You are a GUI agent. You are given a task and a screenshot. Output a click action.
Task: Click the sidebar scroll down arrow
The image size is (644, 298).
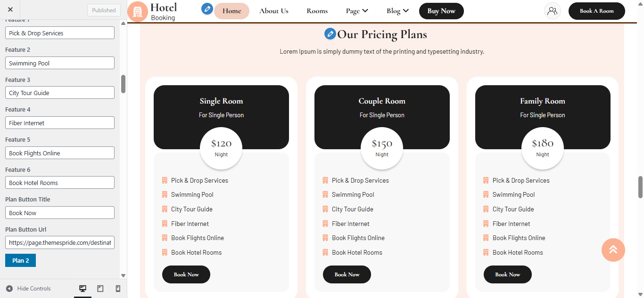[x=124, y=276]
